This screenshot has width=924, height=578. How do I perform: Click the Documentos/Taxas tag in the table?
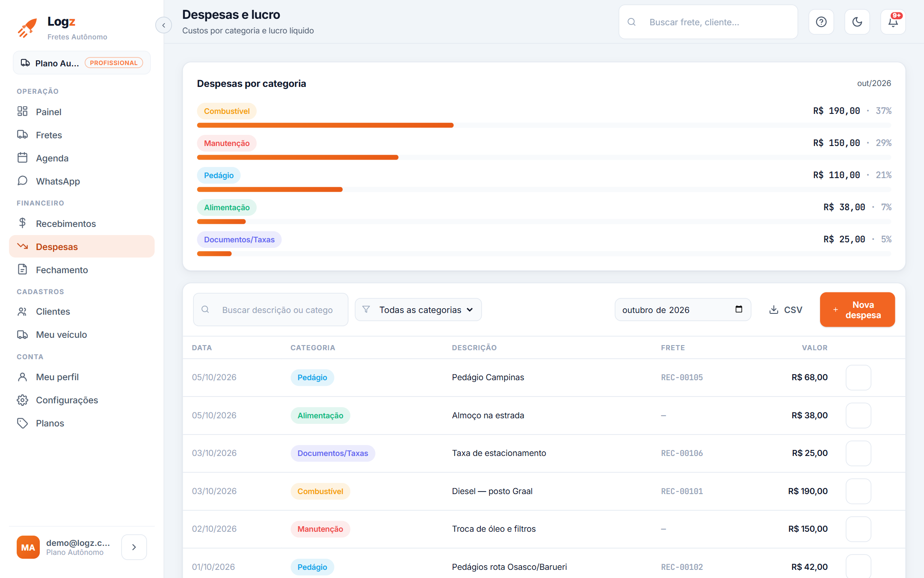click(333, 453)
